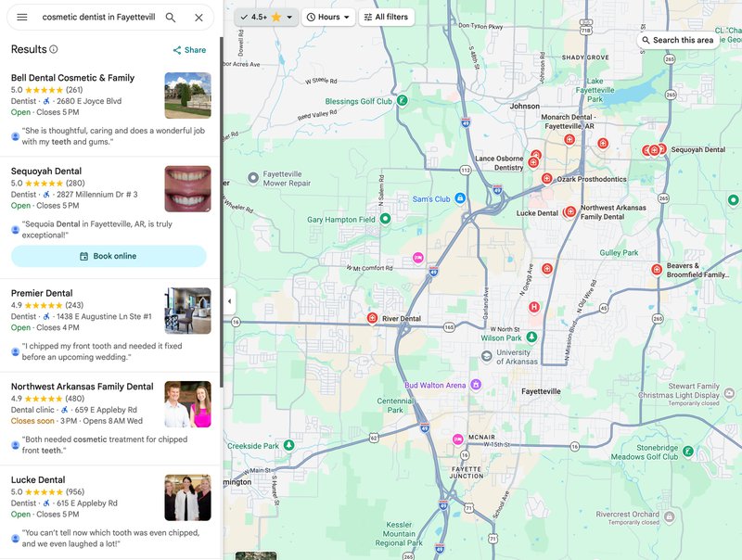Viewport: 742px width, 560px height.
Task: Share the search results
Action: point(189,50)
